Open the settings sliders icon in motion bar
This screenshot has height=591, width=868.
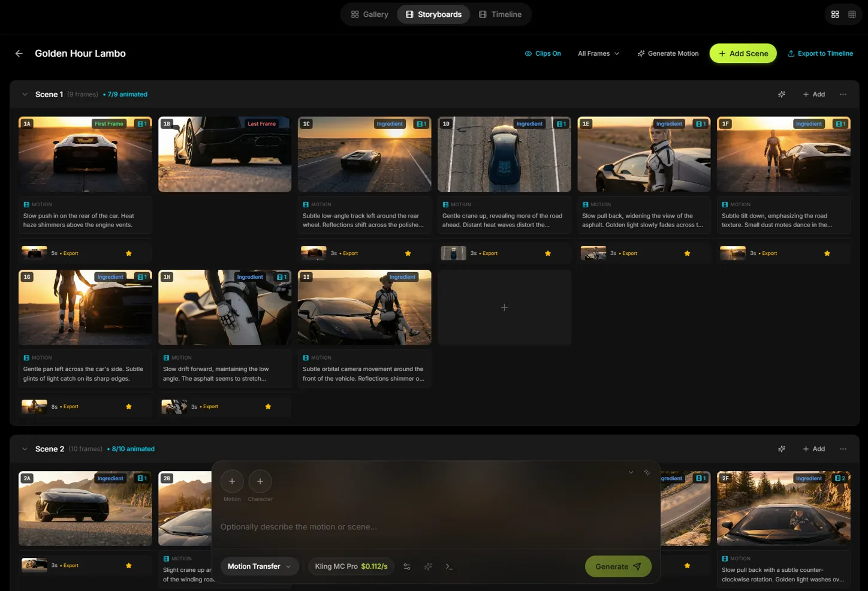tap(407, 566)
